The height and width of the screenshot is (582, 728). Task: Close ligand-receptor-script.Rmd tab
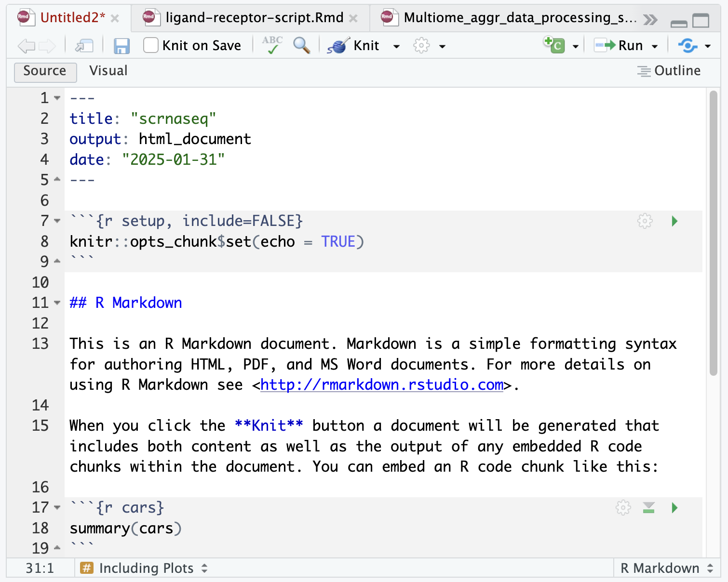point(353,18)
